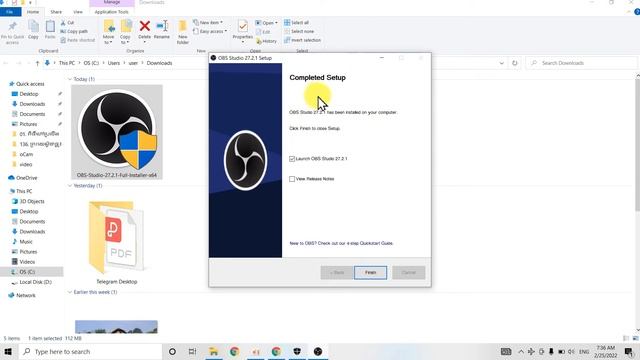Open the notification center icon
640x360 pixels.
coord(629,351)
